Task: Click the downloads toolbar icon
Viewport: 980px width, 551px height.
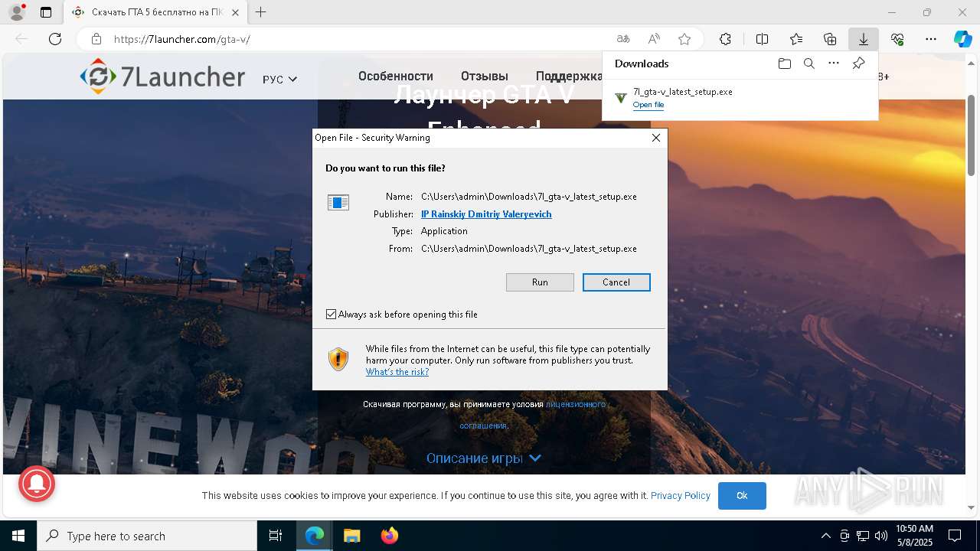Action: pos(864,39)
